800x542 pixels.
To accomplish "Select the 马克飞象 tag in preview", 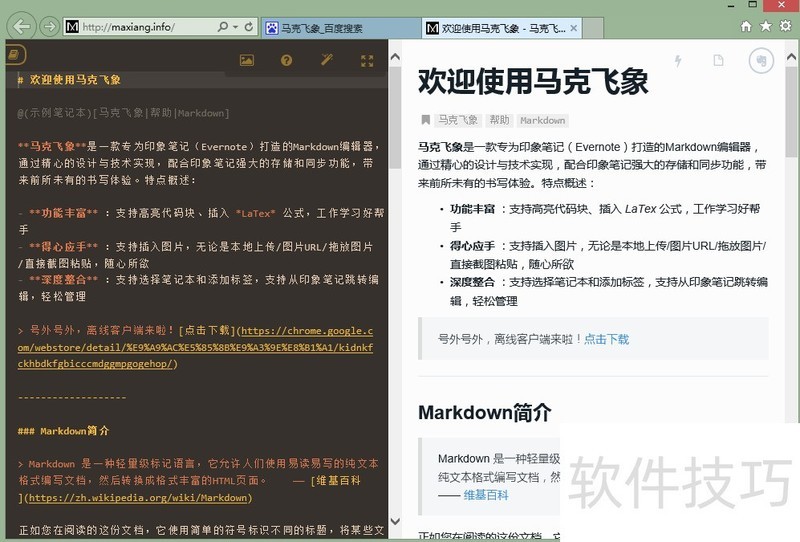I will click(458, 120).
